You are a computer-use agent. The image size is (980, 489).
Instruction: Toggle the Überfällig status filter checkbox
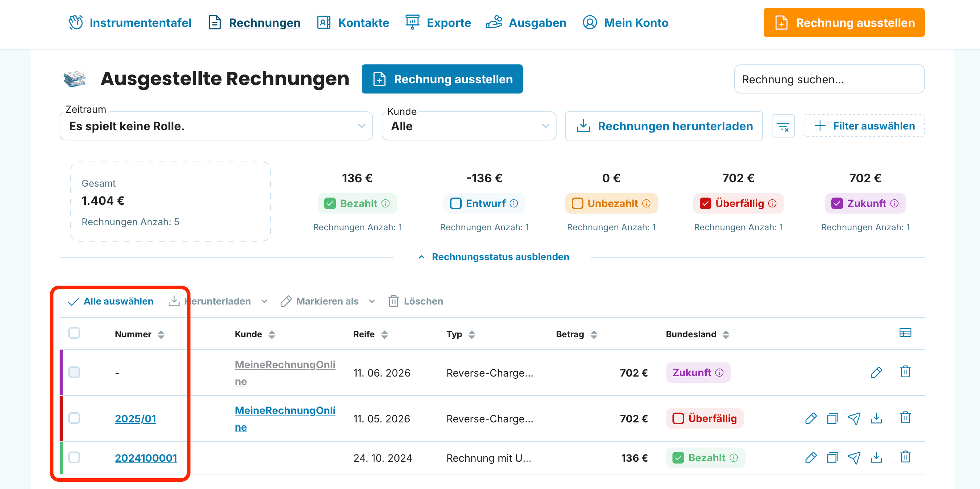[x=705, y=203]
